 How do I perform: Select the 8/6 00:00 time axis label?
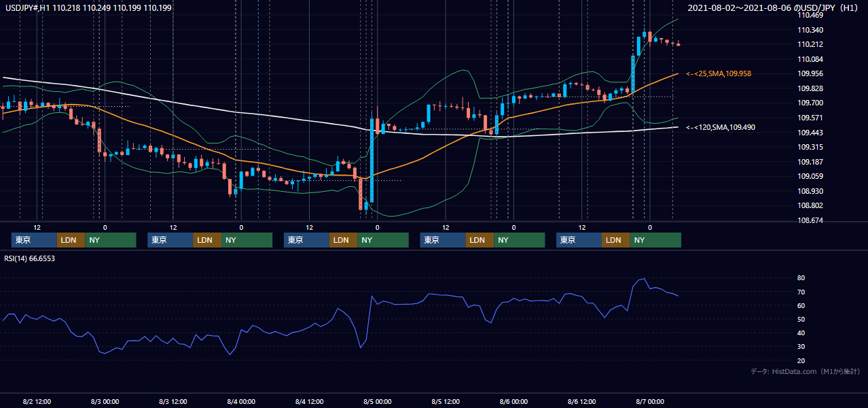click(x=513, y=401)
